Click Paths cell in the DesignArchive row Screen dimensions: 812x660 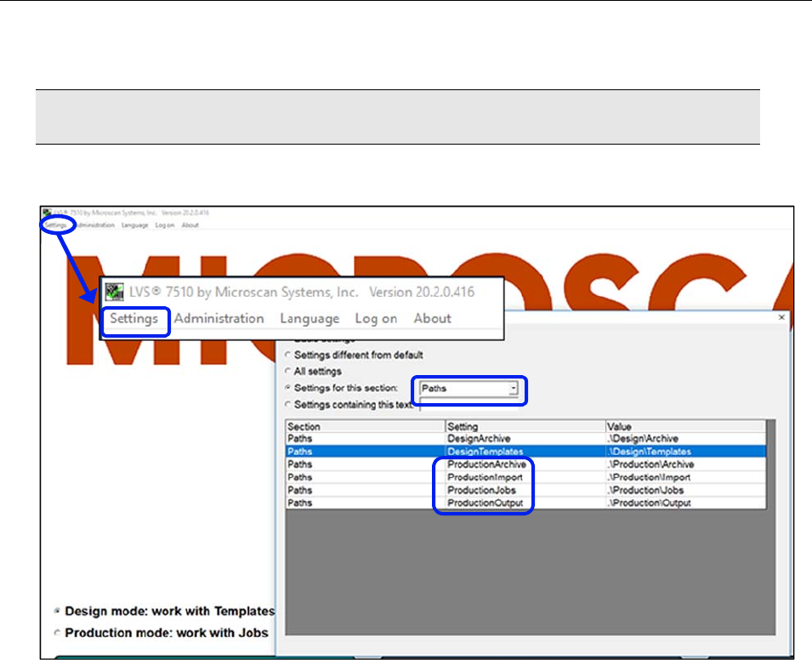click(x=365, y=439)
